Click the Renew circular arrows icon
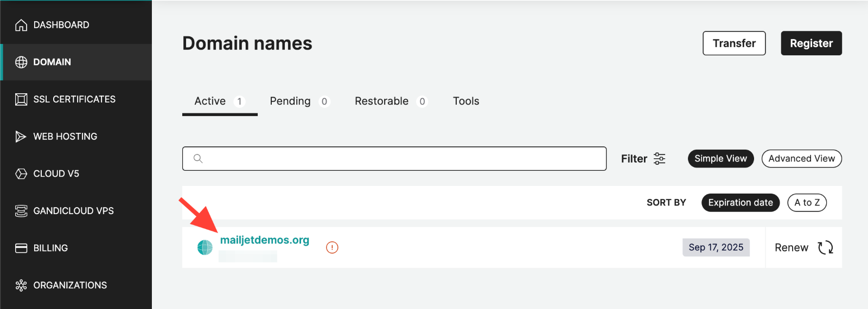This screenshot has height=309, width=868. click(x=825, y=248)
